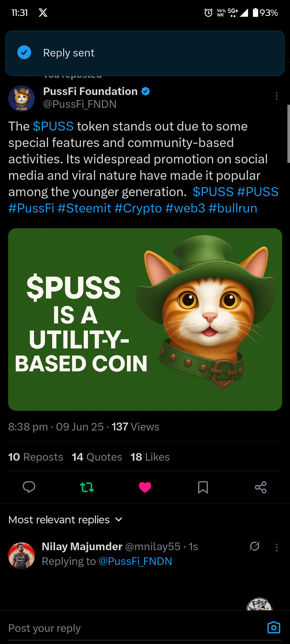The width and height of the screenshot is (290, 644).
Task: Expand Most relevant replies sort dropdown
Action: point(66,520)
